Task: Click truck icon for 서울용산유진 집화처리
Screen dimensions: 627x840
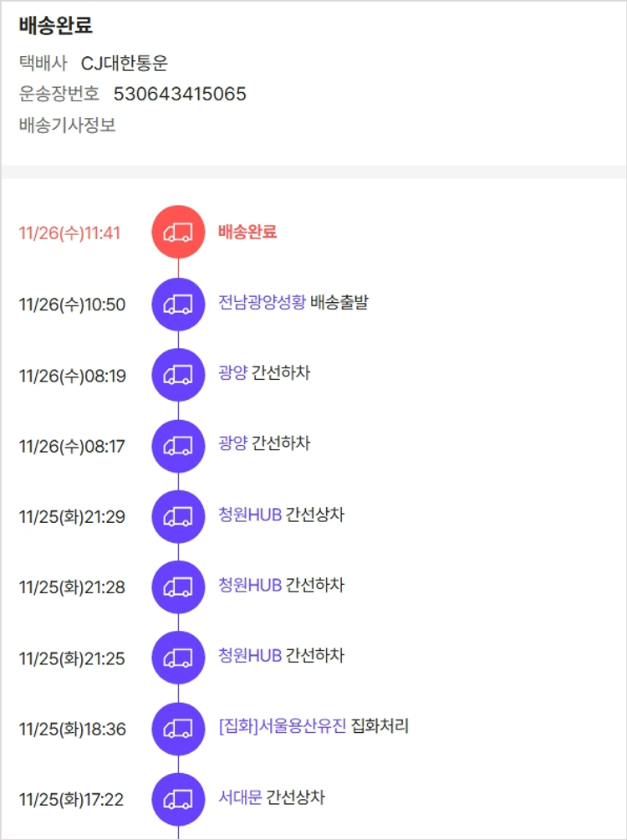Action: (177, 729)
